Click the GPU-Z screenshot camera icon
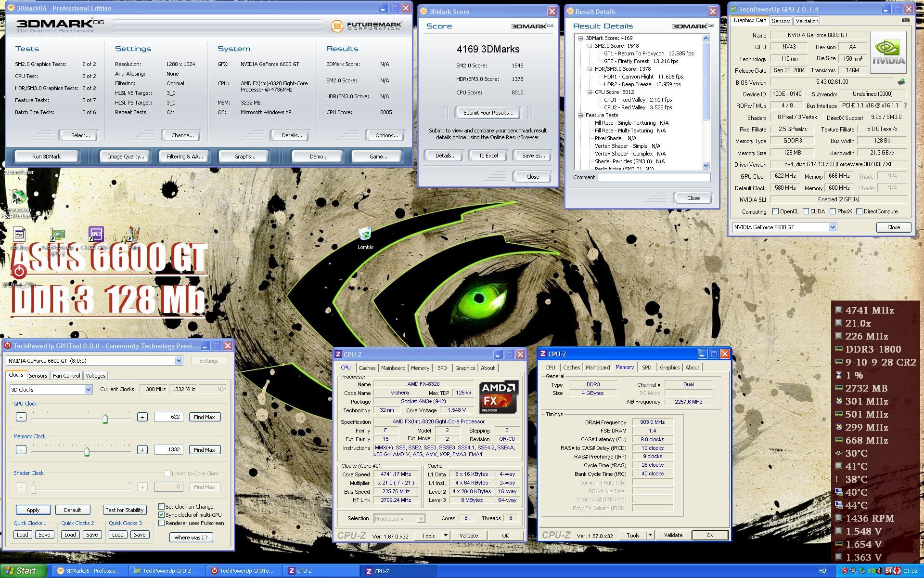The width and height of the screenshot is (924, 578). click(x=905, y=20)
